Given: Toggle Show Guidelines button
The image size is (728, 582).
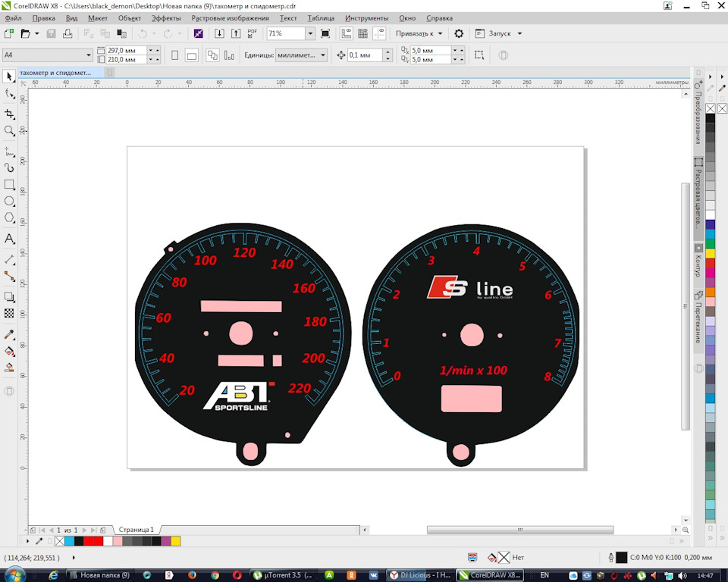Looking at the screenshot, I should (x=379, y=33).
